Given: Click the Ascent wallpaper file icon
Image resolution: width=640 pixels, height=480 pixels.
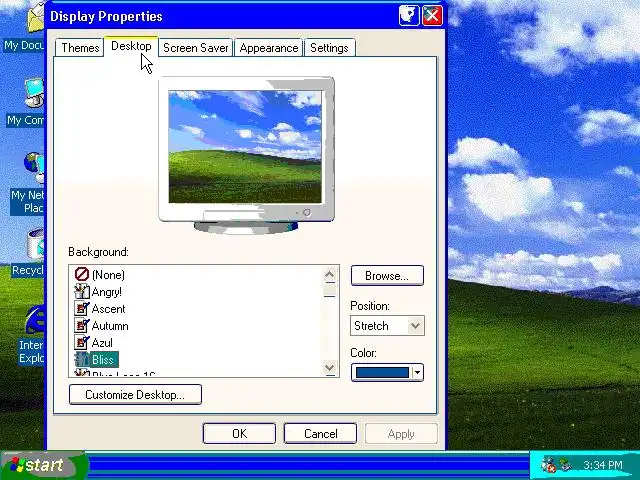Looking at the screenshot, I should [82, 308].
